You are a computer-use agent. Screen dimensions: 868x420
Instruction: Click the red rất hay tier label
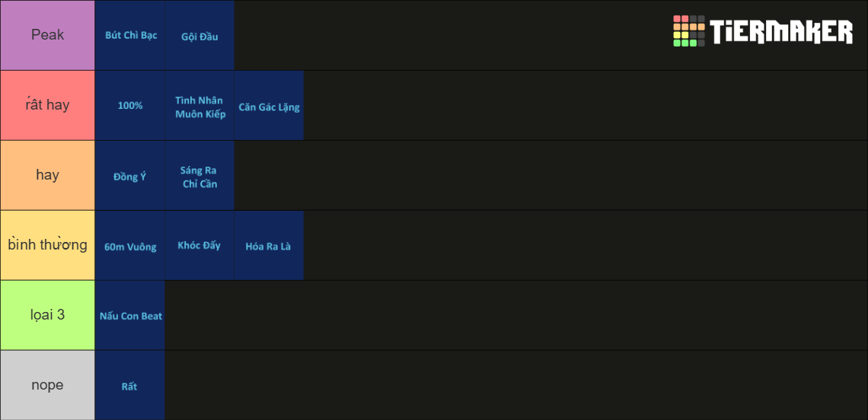coord(48,105)
